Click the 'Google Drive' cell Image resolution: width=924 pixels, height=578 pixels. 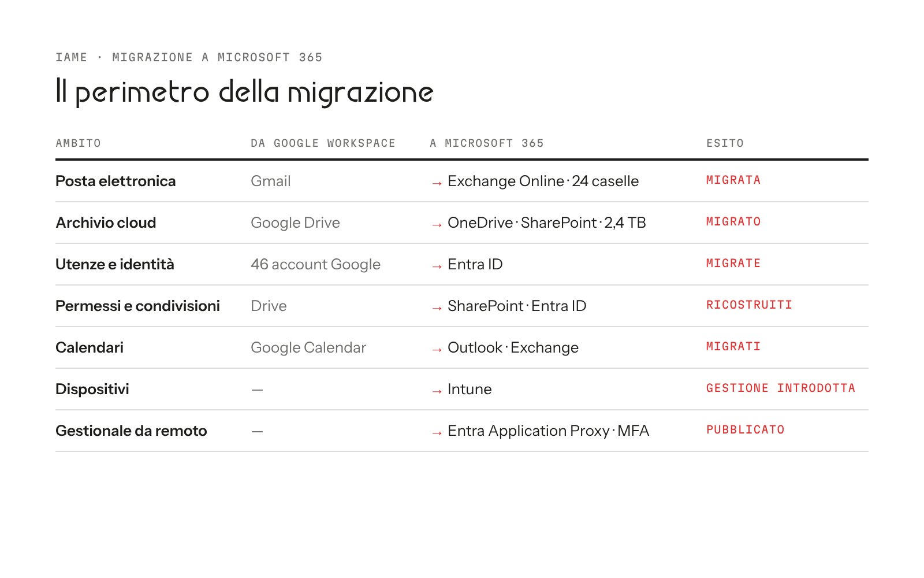point(295,223)
